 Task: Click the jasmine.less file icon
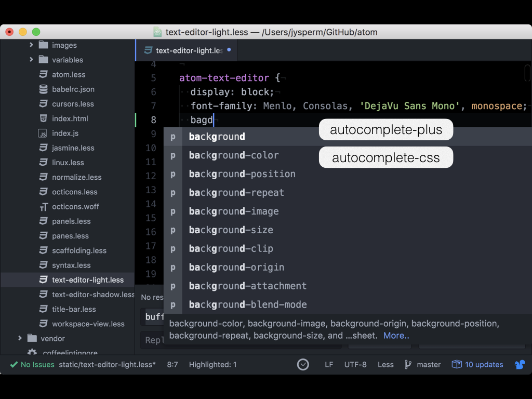(44, 148)
